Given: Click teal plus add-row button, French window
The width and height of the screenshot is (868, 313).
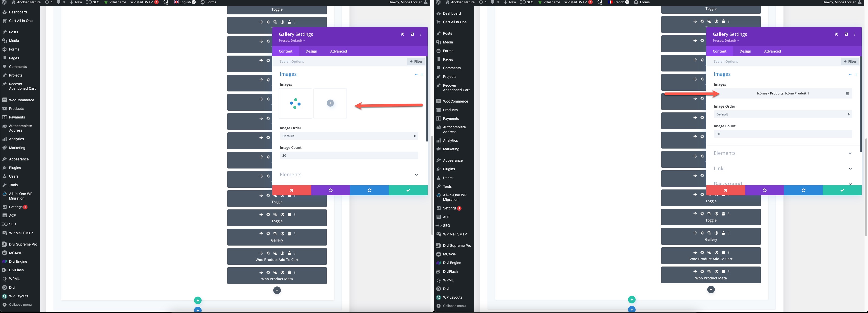Looking at the screenshot, I should coord(632,300).
